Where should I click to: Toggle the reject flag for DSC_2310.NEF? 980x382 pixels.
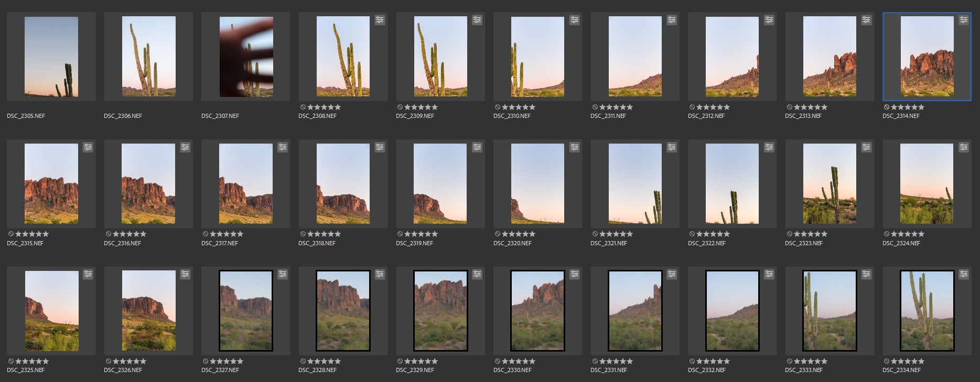[x=498, y=107]
